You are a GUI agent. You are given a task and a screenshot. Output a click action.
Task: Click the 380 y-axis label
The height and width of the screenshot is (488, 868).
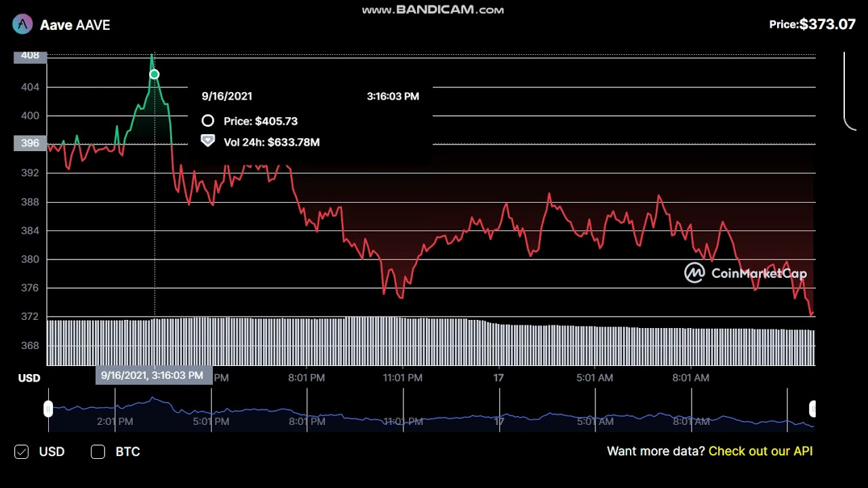tap(30, 259)
